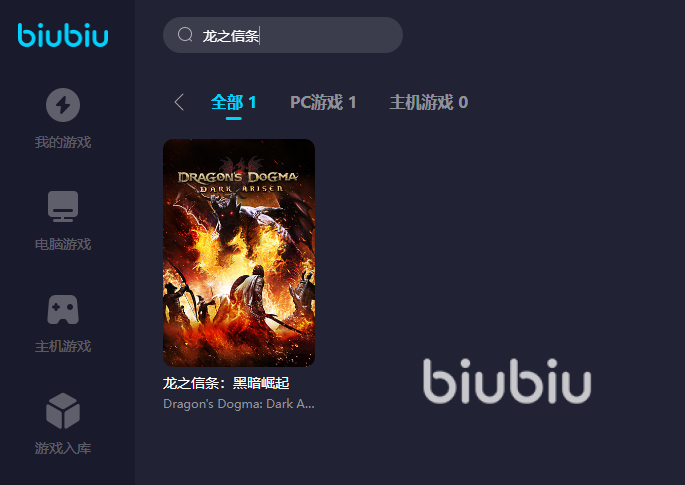Select the PC games monitor icon

pyautogui.click(x=63, y=206)
